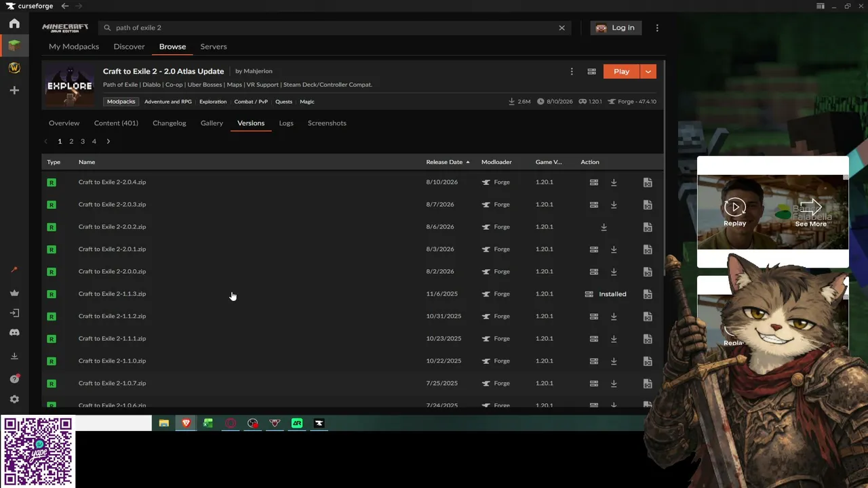868x488 pixels.
Task: Click the Craft to Exile 2 modpack thumbnail
Action: tap(69, 85)
